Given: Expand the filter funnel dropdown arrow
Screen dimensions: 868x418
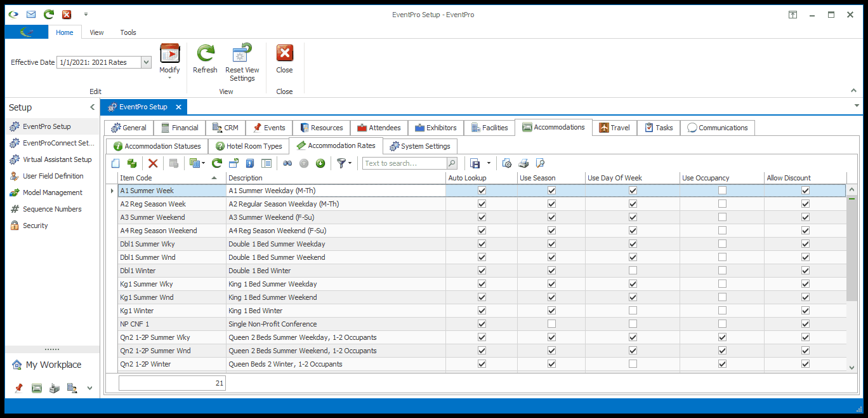Looking at the screenshot, I should pos(350,163).
